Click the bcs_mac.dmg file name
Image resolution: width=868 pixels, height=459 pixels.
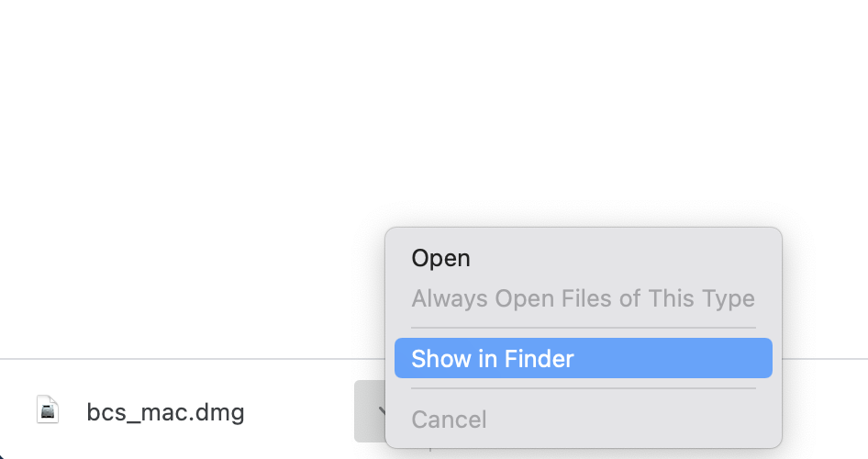(x=165, y=412)
